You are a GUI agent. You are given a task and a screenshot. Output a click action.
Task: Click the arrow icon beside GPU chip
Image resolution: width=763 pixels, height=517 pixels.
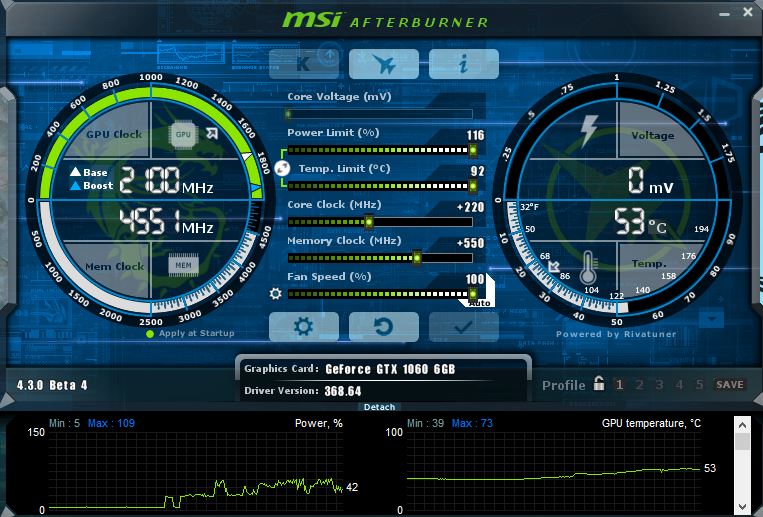212,133
